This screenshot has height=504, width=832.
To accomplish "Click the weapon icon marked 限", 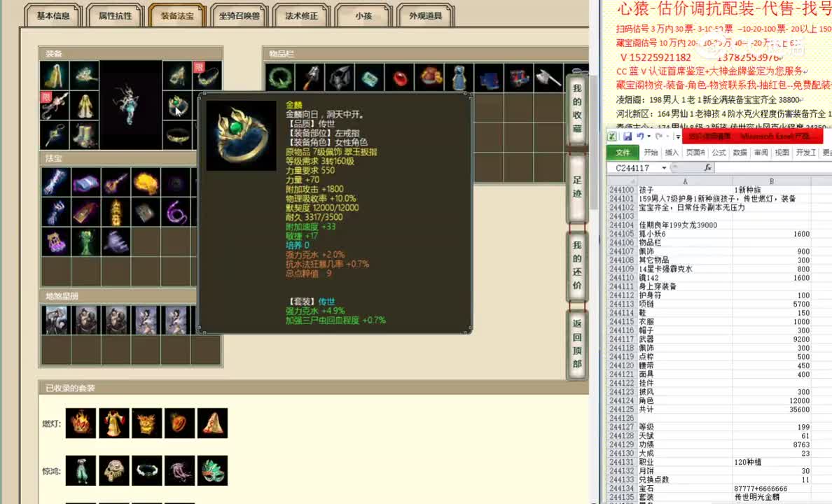I will click(x=55, y=106).
